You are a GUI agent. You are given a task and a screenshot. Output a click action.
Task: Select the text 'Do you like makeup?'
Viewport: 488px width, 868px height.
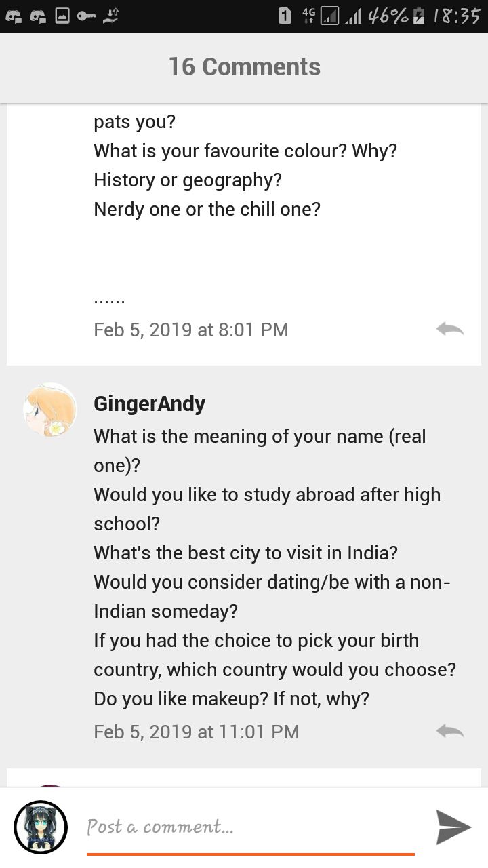click(x=181, y=698)
